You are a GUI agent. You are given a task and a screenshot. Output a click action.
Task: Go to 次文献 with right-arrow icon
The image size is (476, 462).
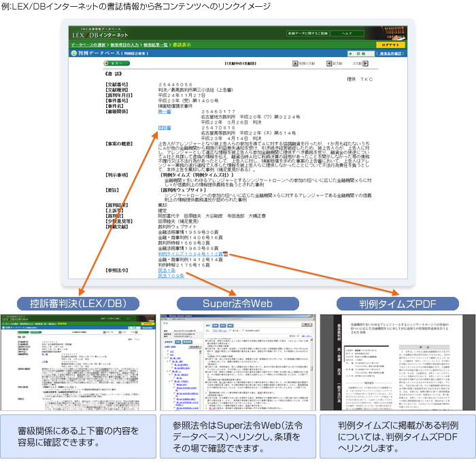click(360, 63)
